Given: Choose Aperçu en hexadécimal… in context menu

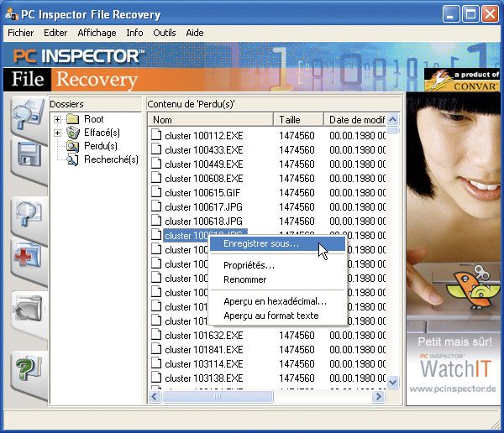Looking at the screenshot, I should (278, 301).
